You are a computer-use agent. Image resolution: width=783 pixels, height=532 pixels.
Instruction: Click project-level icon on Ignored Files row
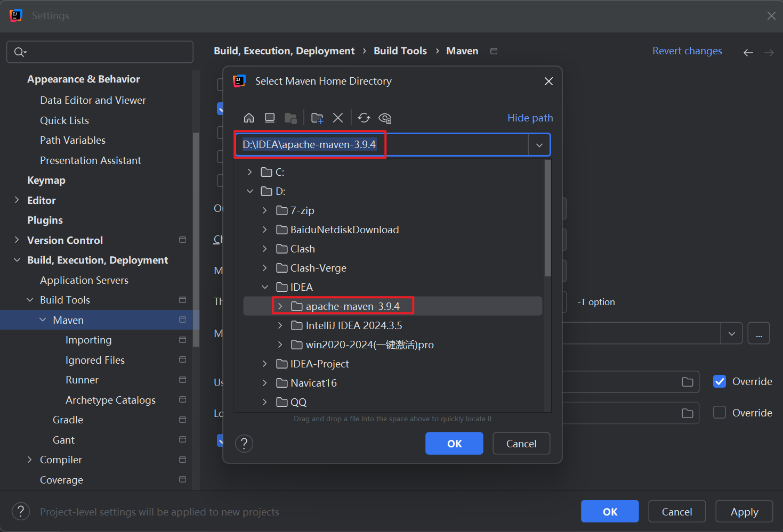[x=182, y=359]
